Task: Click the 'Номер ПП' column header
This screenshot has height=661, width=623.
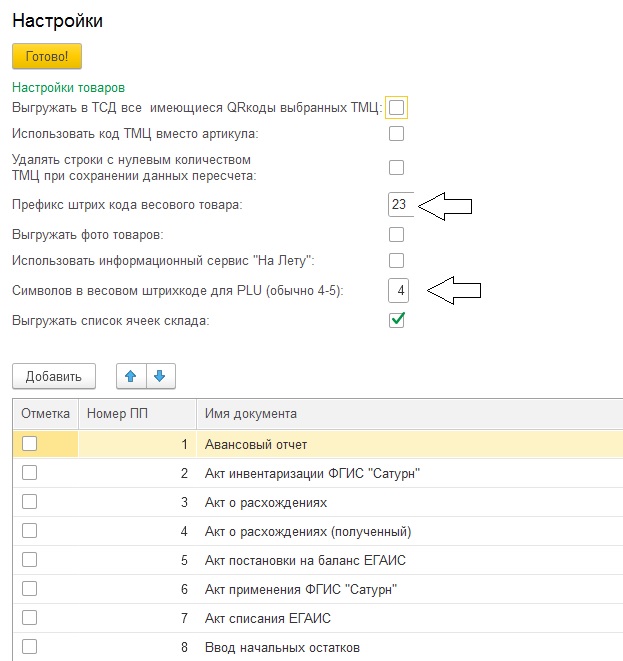Action: pyautogui.click(x=119, y=414)
